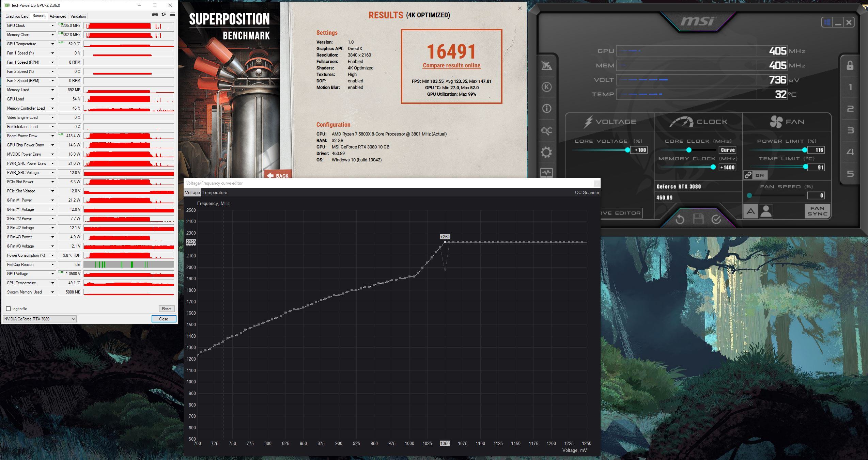The image size is (868, 460).
Task: Expand GPU Temperature sensor dropdown
Action: pyautogui.click(x=52, y=44)
